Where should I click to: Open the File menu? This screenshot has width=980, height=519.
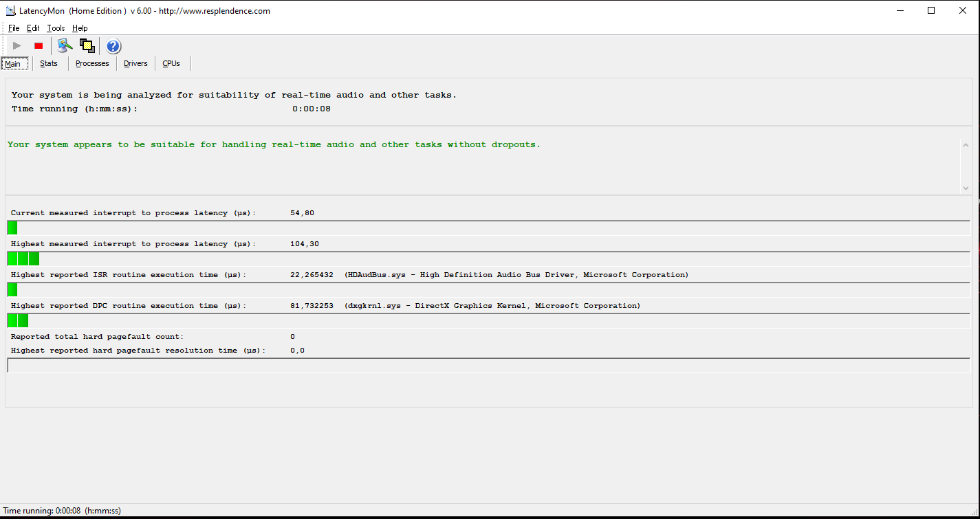(x=14, y=28)
